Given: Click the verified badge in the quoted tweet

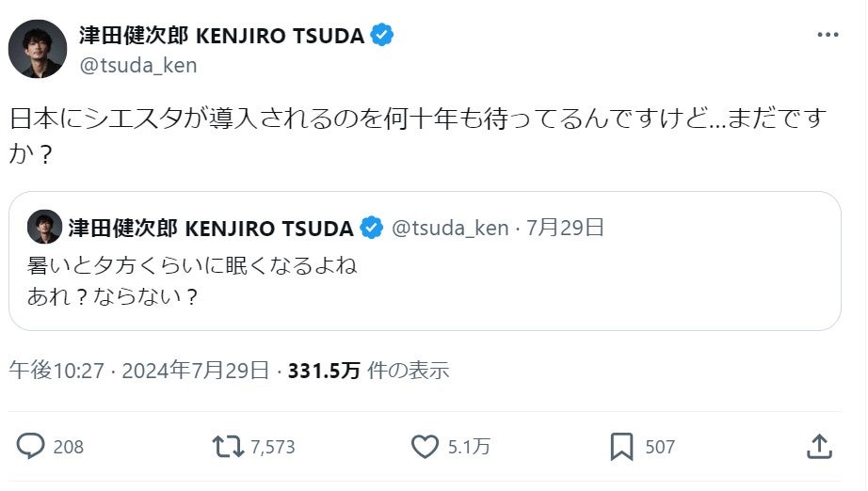Looking at the screenshot, I should click(373, 228).
